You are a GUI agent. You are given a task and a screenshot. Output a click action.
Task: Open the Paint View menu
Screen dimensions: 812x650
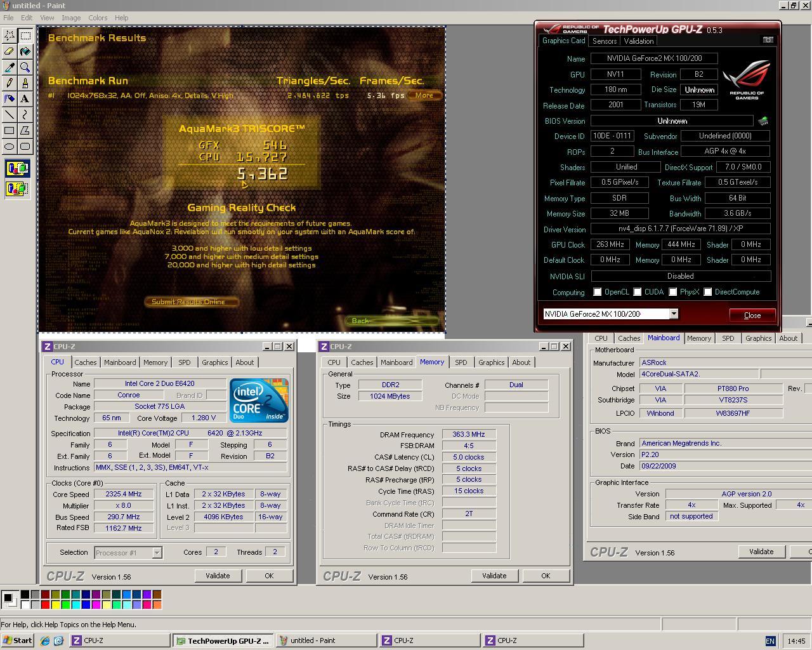click(47, 18)
